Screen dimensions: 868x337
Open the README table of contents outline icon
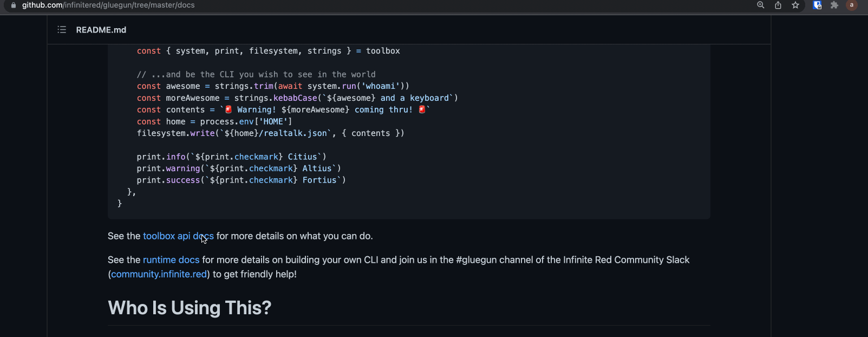tap(61, 30)
